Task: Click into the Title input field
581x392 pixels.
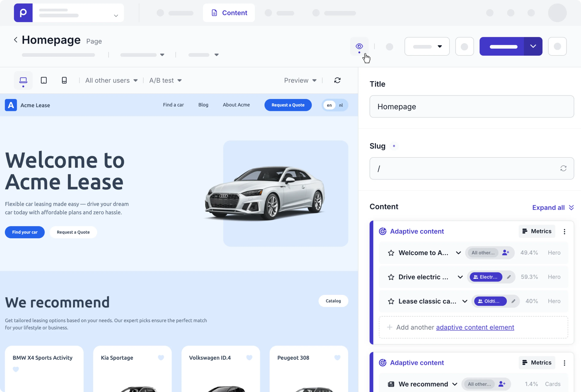Action: click(x=471, y=107)
